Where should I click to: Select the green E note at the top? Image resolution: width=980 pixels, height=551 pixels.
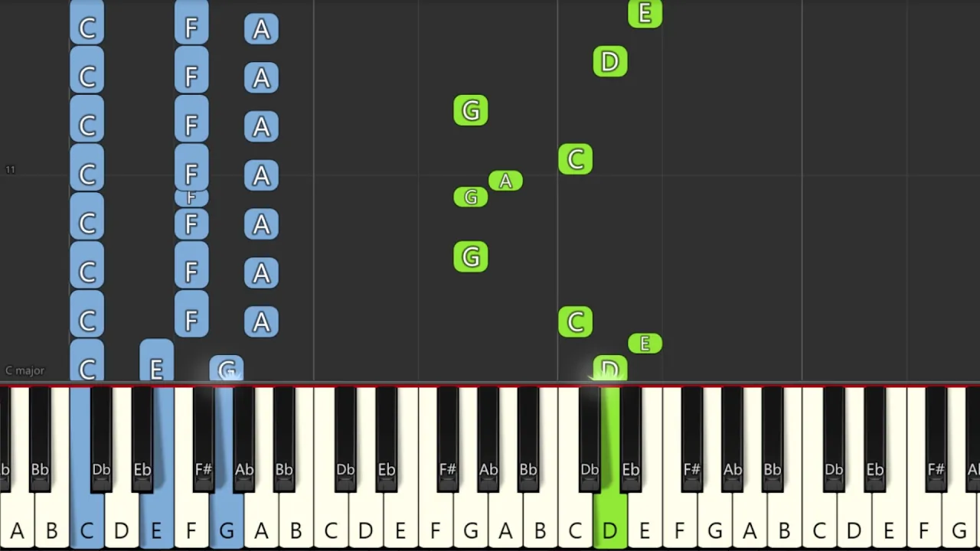tap(645, 13)
